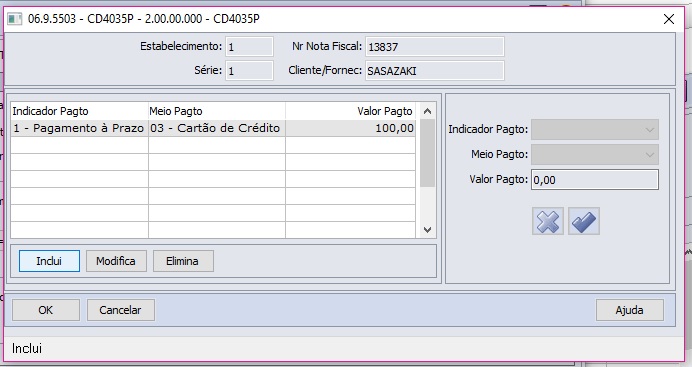Click the application icon in title bar
This screenshot has width=692, height=367.
tap(15, 19)
